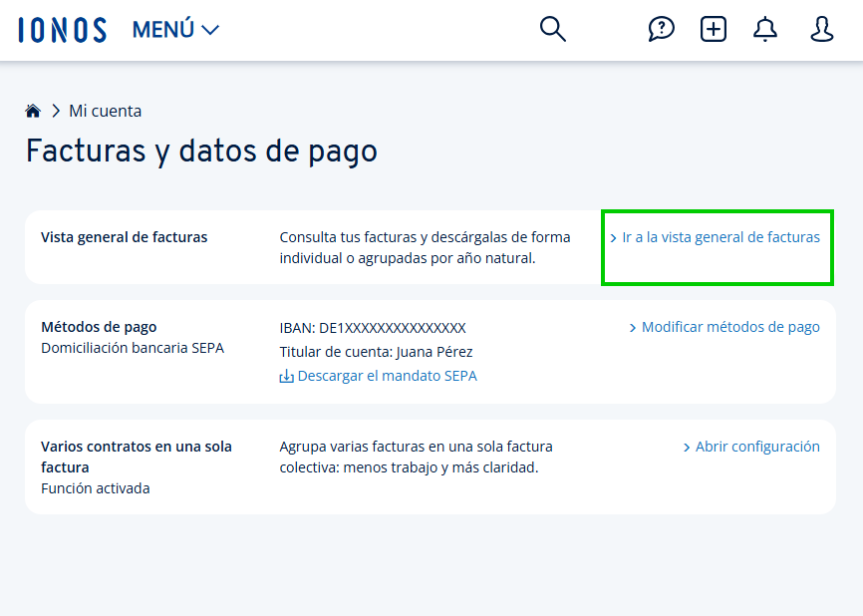Click the chevron before Abrir configuración
This screenshot has width=863, height=616.
tap(687, 447)
